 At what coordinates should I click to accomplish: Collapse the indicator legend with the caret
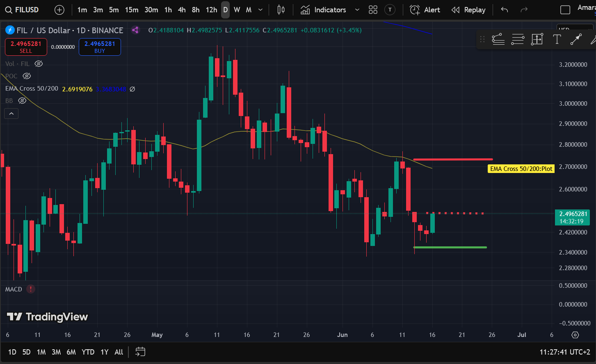point(11,114)
